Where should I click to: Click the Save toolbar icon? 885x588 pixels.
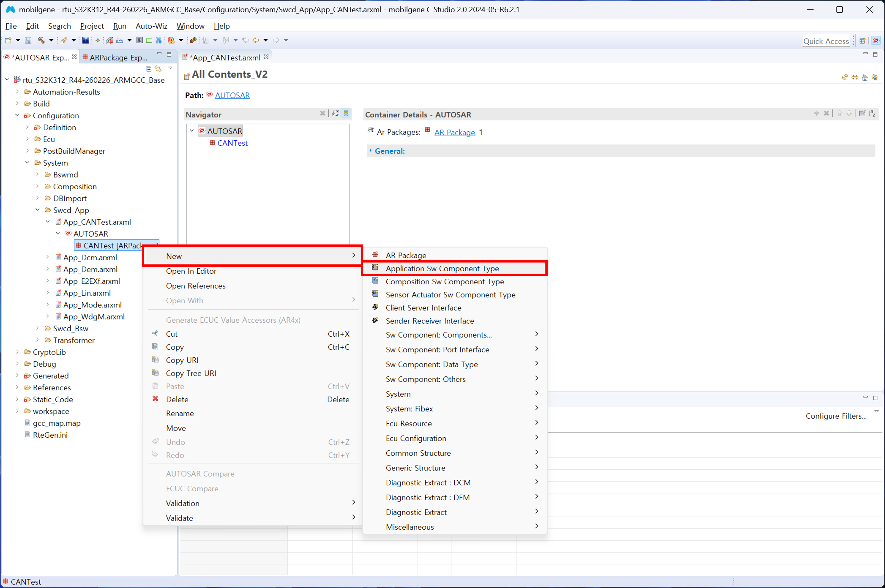[28, 40]
